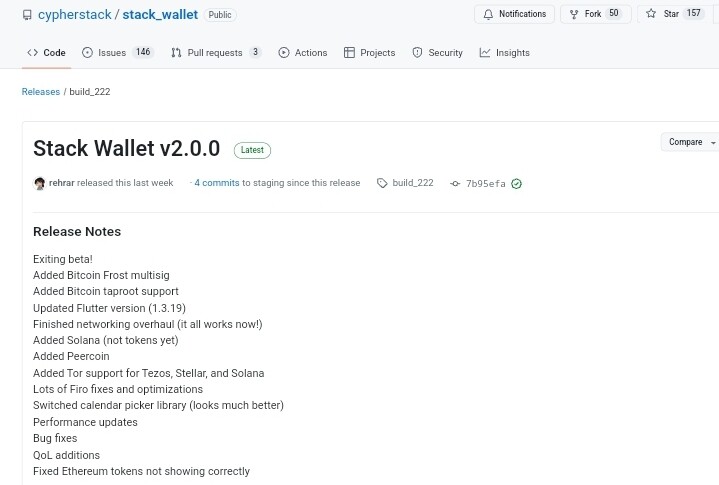Screen dimensions: 719x485
Task: Visit the cypherstack owner link
Action: 75,15
